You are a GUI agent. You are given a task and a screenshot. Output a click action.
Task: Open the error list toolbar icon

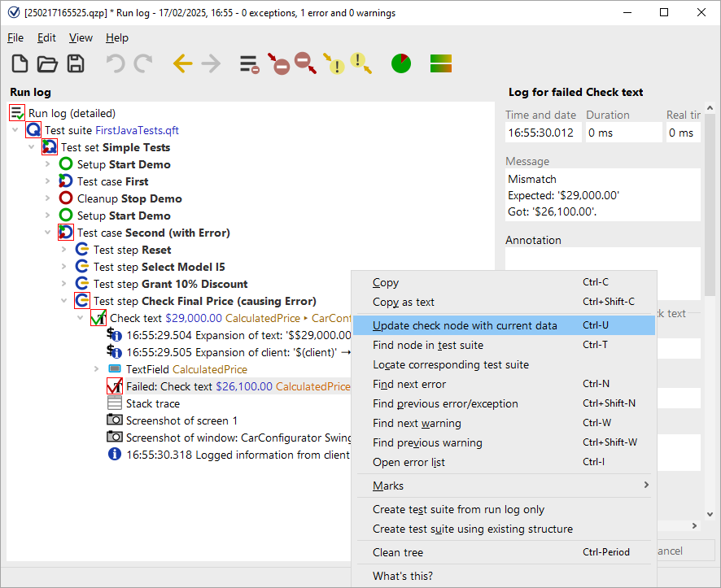250,64
